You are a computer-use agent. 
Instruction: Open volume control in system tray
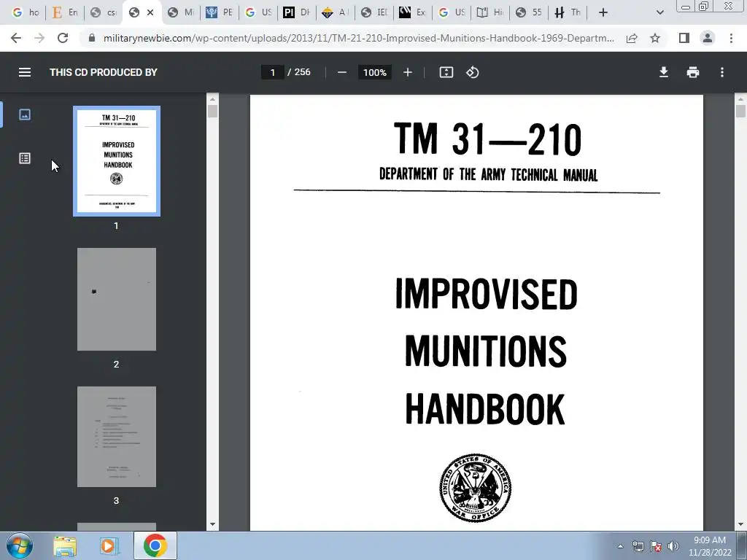pos(673,546)
